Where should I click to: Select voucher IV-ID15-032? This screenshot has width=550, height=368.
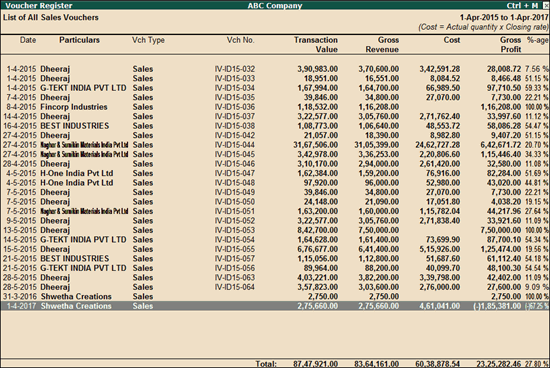[235, 69]
